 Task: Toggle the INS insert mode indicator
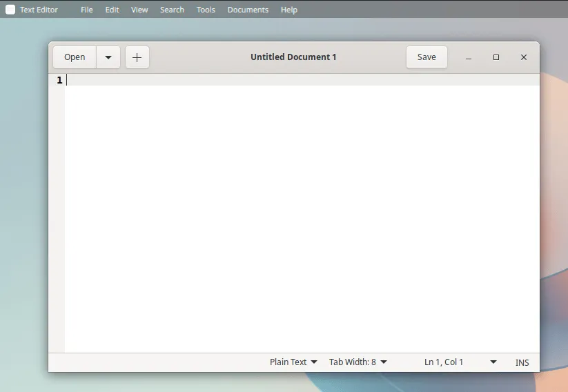(x=522, y=362)
